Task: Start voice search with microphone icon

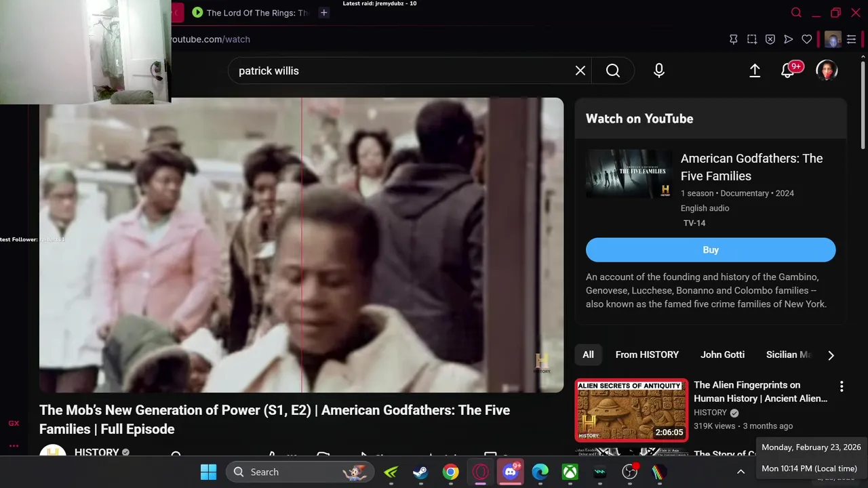Action: pos(659,70)
